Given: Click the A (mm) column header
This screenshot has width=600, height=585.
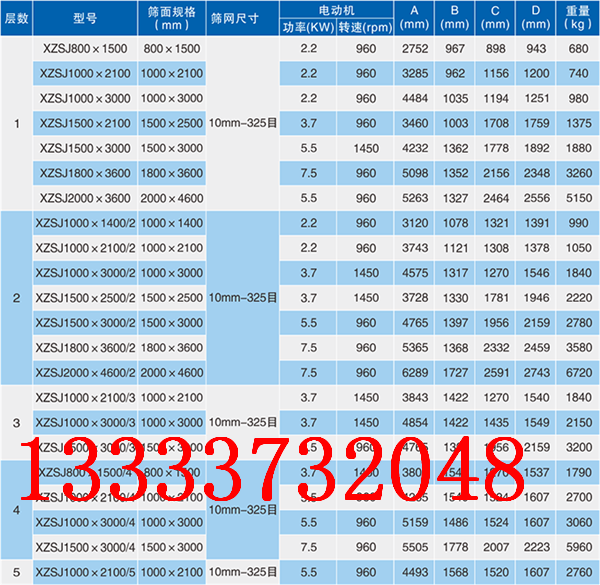Looking at the screenshot, I should coord(415,18).
